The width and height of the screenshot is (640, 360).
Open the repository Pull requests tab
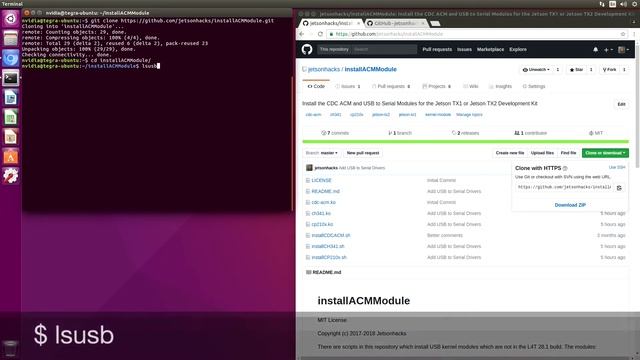pos(391,87)
